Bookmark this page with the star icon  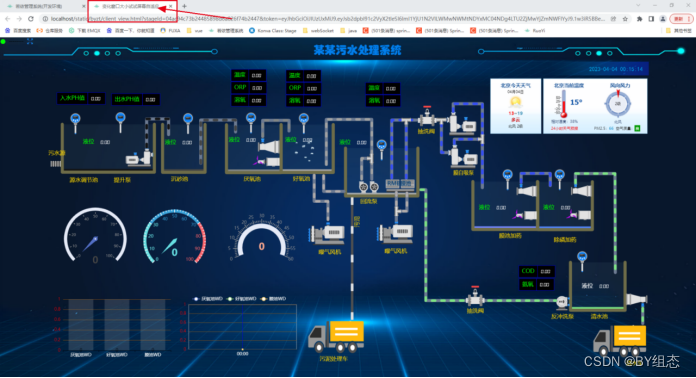click(x=625, y=19)
